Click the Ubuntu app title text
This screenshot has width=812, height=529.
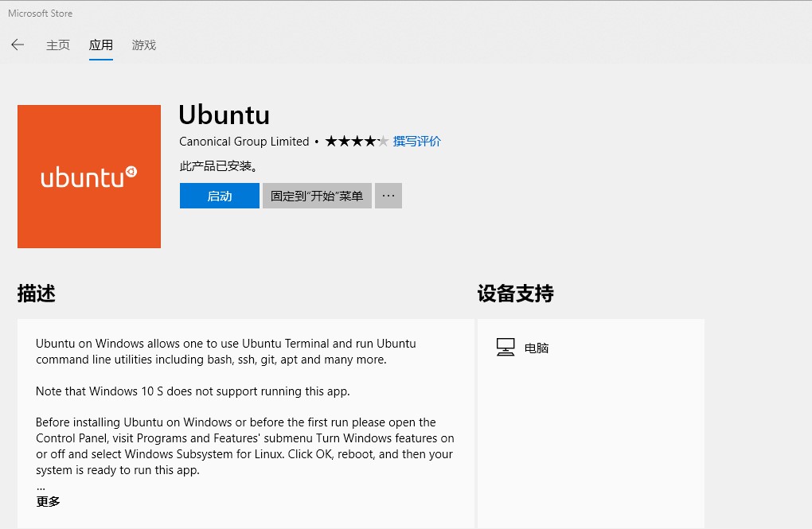pos(224,115)
